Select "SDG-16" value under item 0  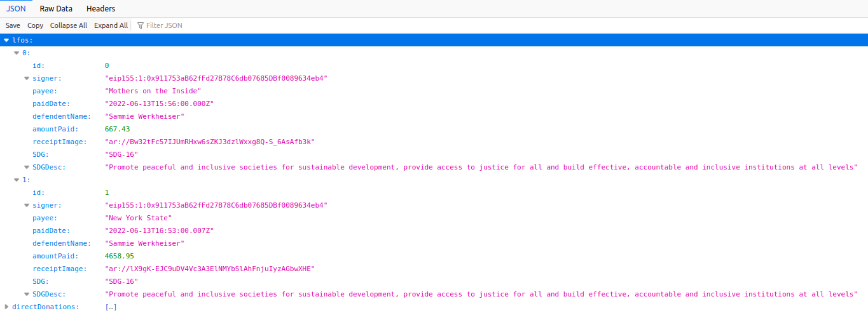121,154
